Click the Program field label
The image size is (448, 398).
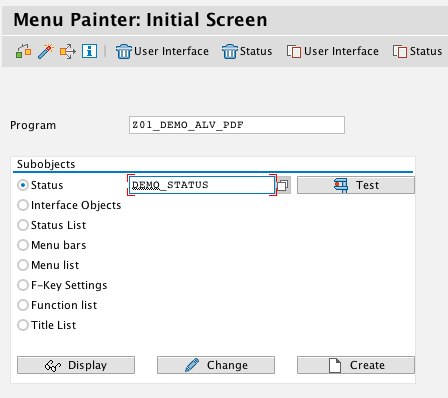33,125
